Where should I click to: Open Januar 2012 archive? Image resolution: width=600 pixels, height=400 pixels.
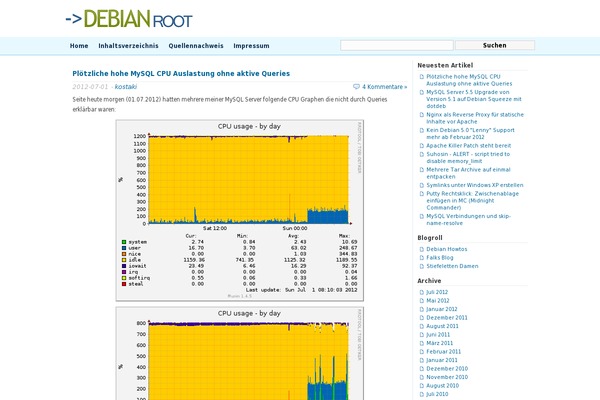tap(442, 309)
